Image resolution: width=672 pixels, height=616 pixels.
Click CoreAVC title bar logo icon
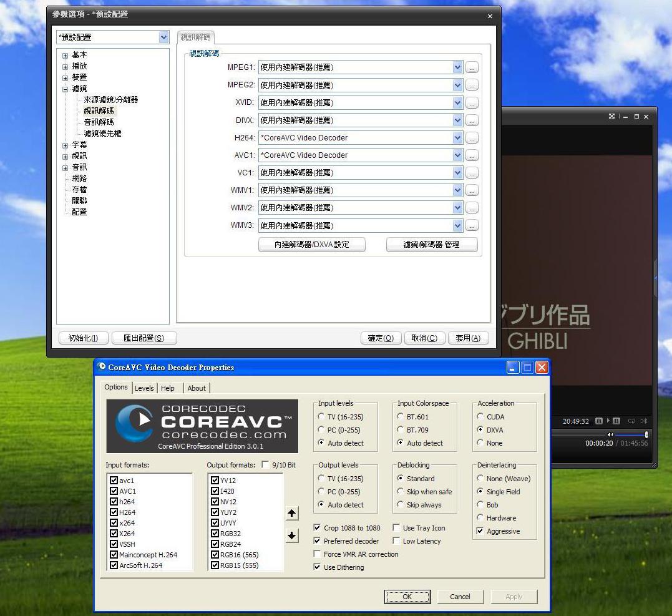point(102,366)
